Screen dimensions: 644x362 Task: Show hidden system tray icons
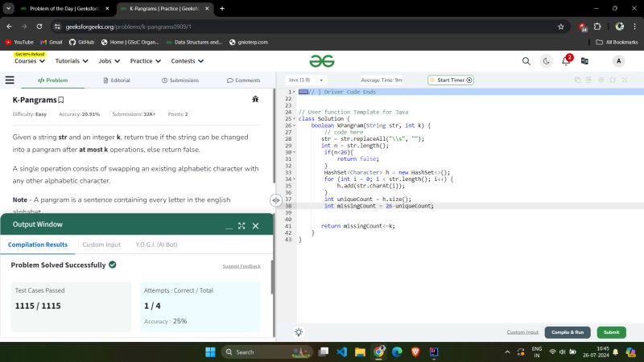507,352
